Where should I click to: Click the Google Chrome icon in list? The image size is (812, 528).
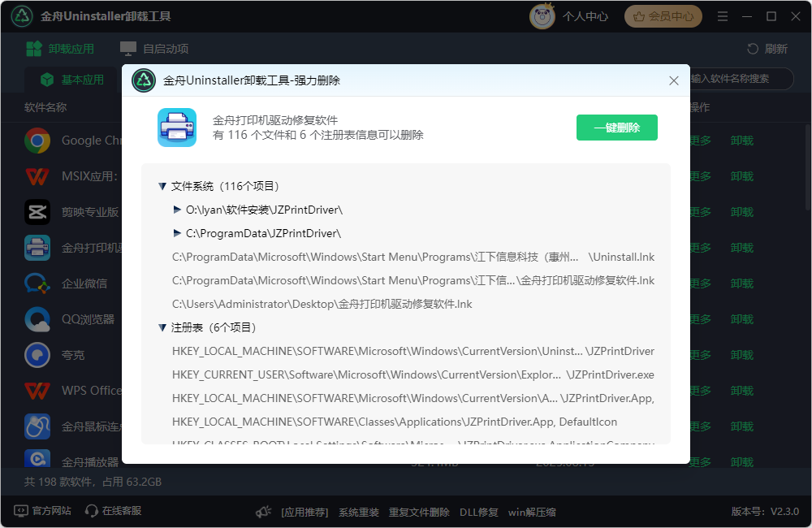pyautogui.click(x=37, y=141)
